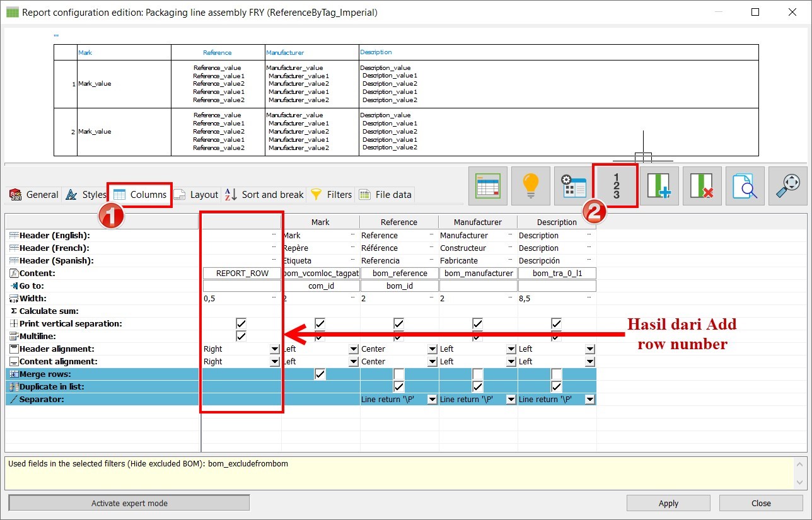812x520 pixels.
Task: Toggle Print vertical separation for REPORT_ROW column
Action: (x=241, y=323)
